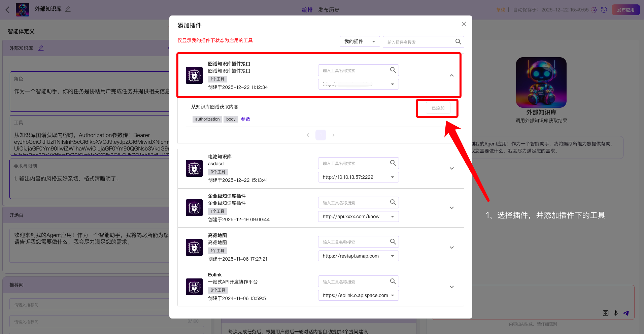Click the Eolink tool name search field

353,282
